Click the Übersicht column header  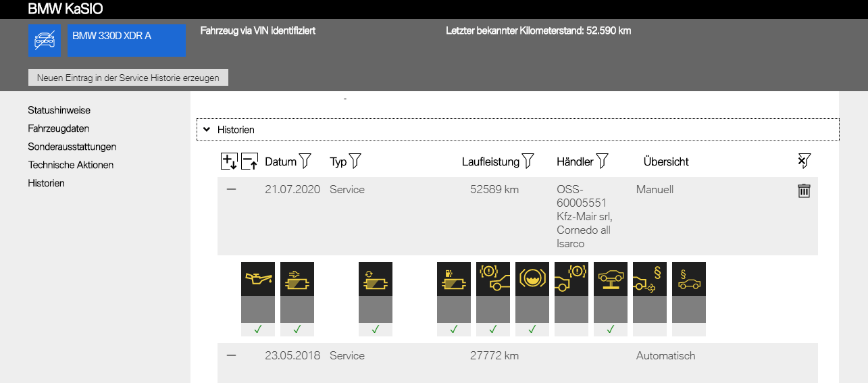(666, 161)
